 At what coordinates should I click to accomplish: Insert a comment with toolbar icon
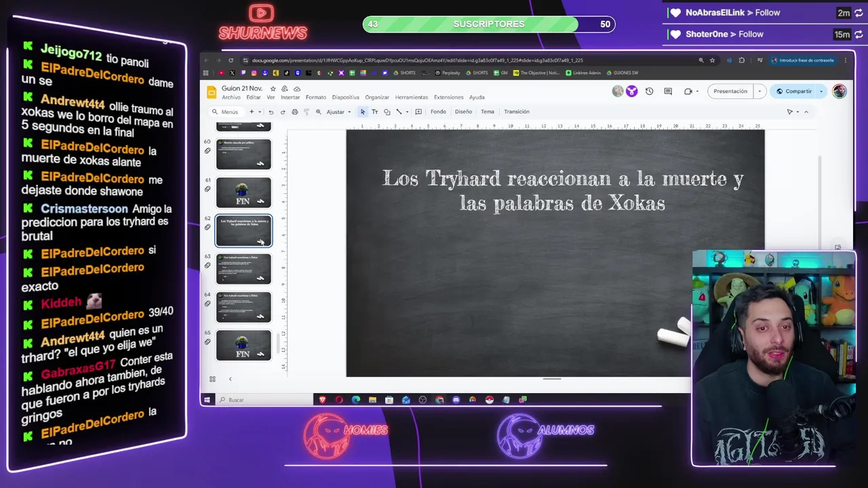(418, 112)
